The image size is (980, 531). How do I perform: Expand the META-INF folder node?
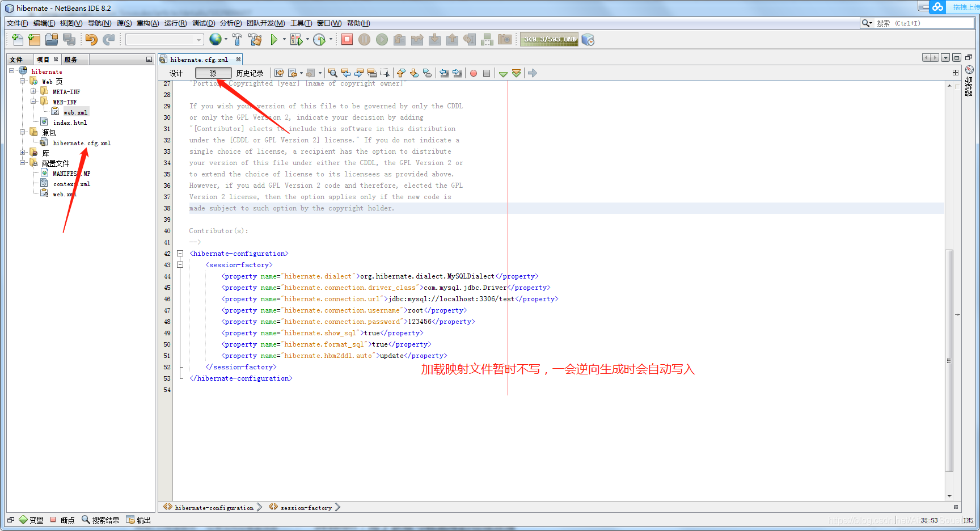(33, 91)
